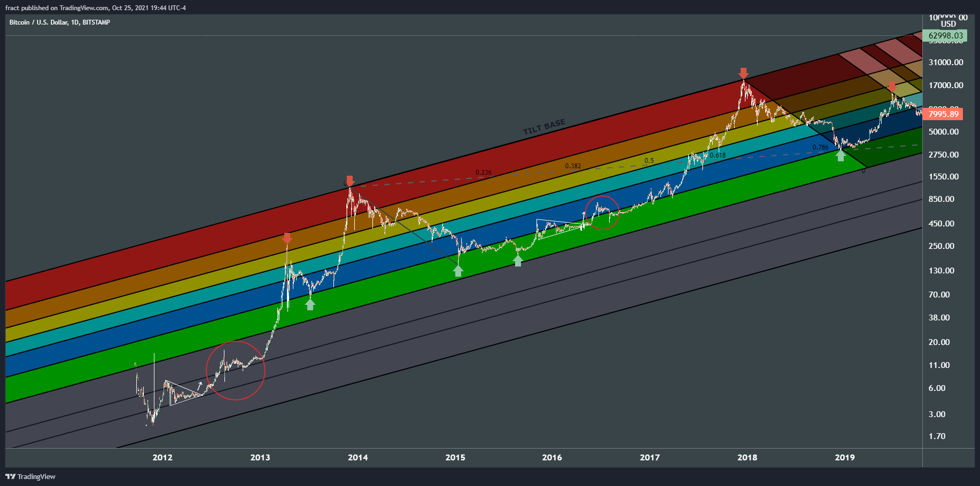
Task: Click the 17000.00 price axis value
Action: [946, 85]
